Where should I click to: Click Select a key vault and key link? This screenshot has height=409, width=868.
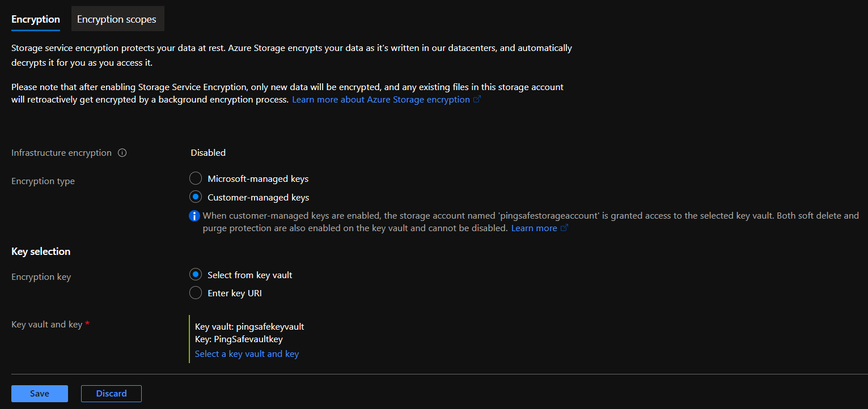[x=247, y=354]
